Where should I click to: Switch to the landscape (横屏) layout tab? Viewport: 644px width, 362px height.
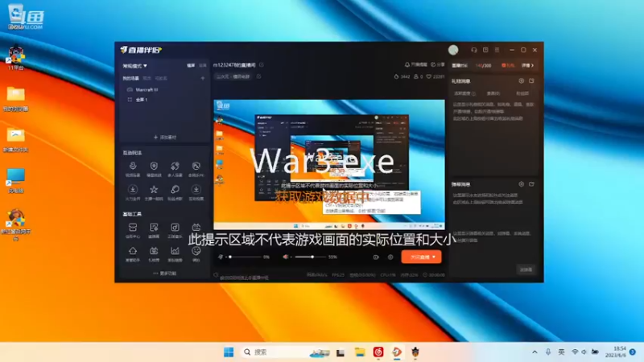click(191, 66)
